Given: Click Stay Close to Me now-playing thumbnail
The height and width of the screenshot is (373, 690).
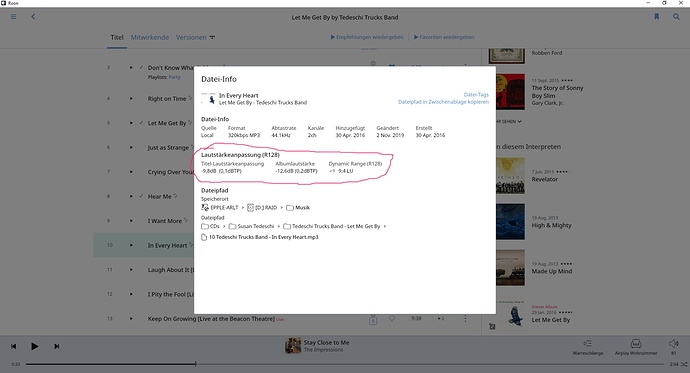Looking at the screenshot, I should (x=293, y=346).
